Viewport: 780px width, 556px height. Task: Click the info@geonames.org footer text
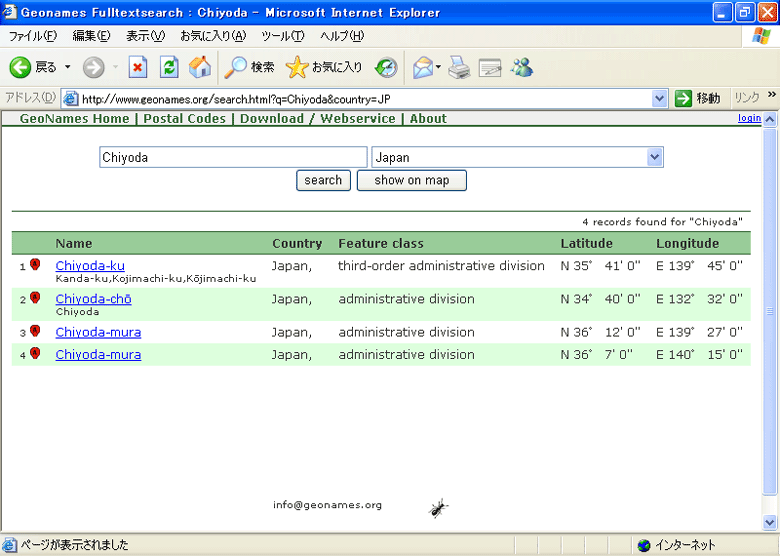[327, 505]
